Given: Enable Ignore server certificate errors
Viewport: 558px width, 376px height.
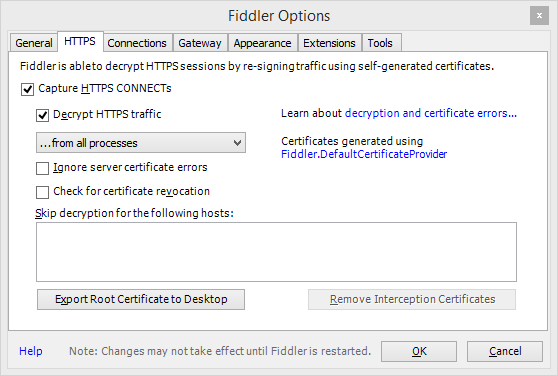Looking at the screenshot, I should click(42, 168).
